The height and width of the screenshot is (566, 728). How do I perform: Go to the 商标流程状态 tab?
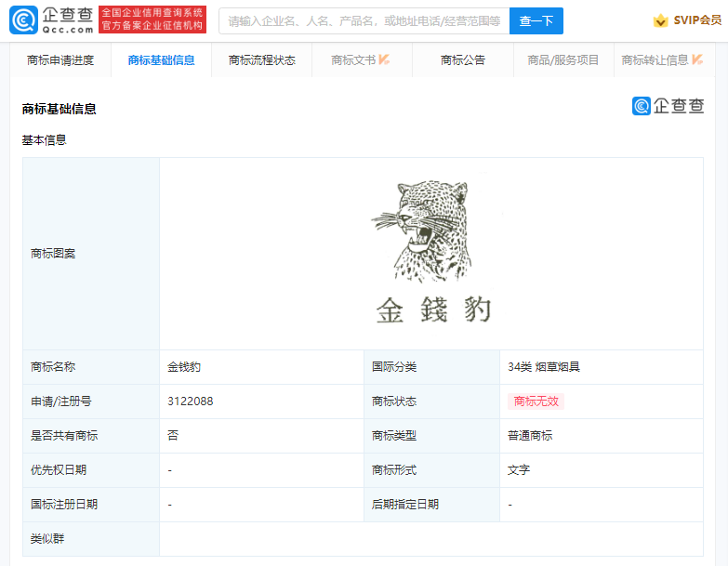[x=261, y=60]
